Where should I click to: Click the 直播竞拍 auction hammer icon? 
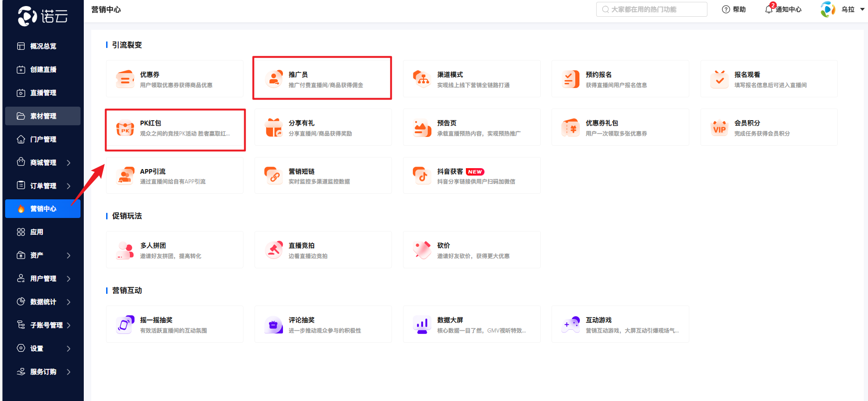[274, 250]
